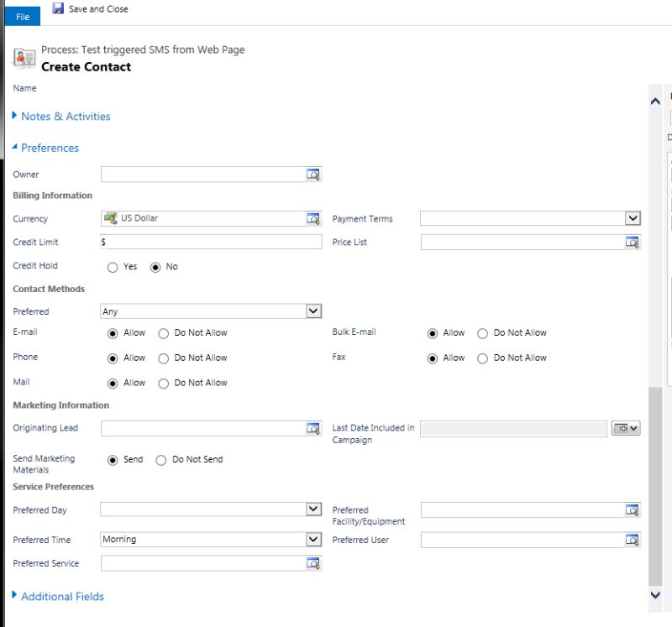Open the Last Date Included calendar picker

tap(626, 428)
